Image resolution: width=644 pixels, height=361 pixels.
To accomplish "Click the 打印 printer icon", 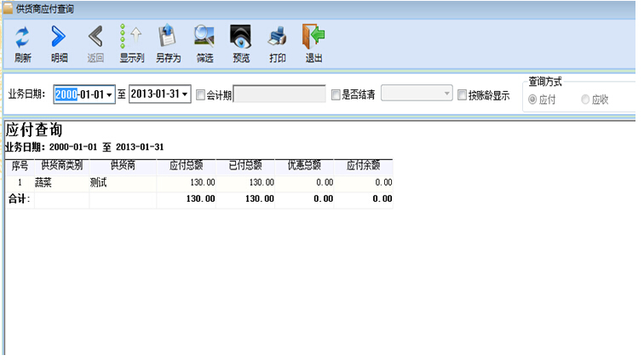I will click(278, 37).
